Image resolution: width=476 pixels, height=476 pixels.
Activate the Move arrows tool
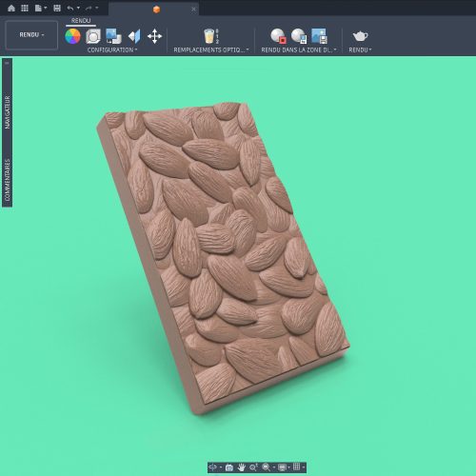pyautogui.click(x=154, y=36)
